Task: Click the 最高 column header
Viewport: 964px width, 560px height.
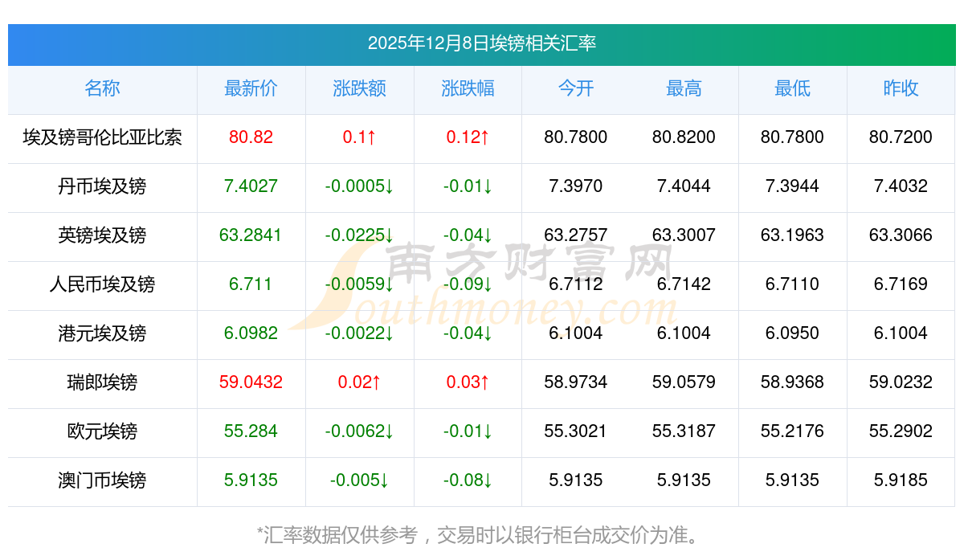Action: point(684,89)
